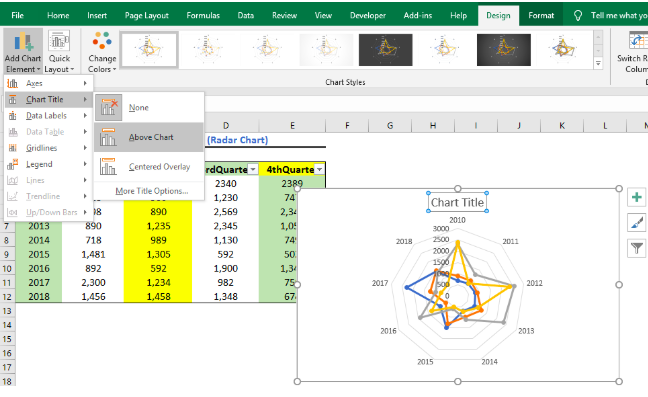Switch to the Developer tab

point(368,16)
